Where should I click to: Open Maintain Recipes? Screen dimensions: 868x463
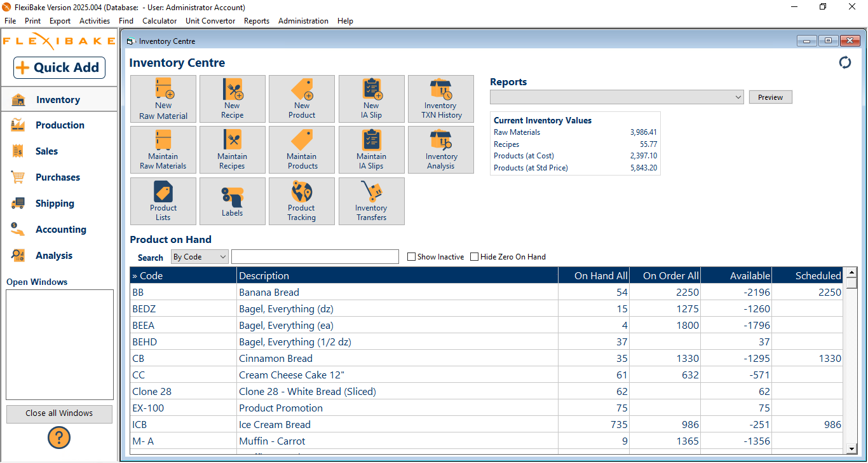click(x=233, y=149)
